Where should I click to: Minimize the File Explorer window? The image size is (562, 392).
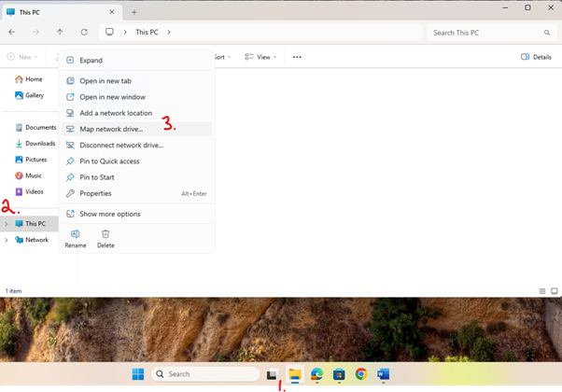tap(505, 7)
